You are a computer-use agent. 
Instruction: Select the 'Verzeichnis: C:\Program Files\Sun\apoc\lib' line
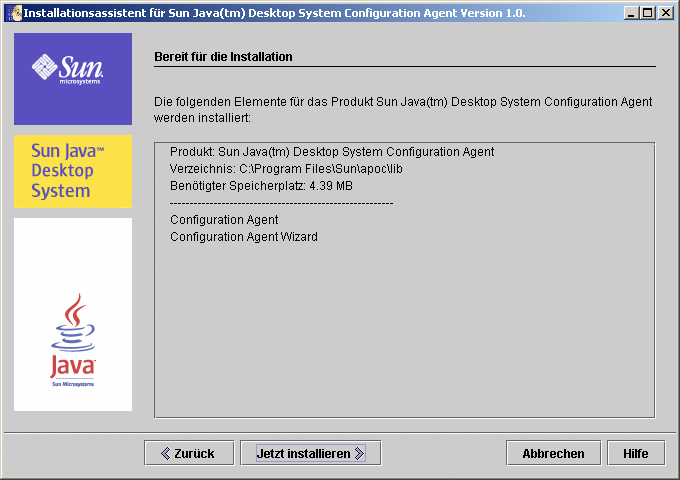pos(286,169)
